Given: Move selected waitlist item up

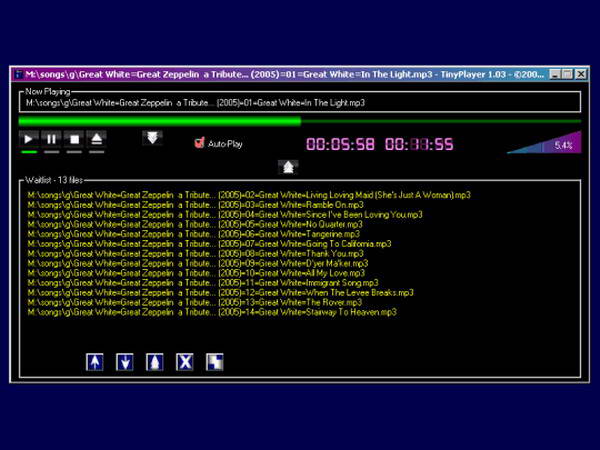Looking at the screenshot, I should pyautogui.click(x=95, y=362).
